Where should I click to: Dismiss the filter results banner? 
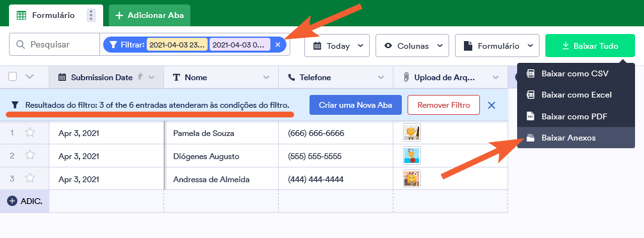tap(491, 105)
